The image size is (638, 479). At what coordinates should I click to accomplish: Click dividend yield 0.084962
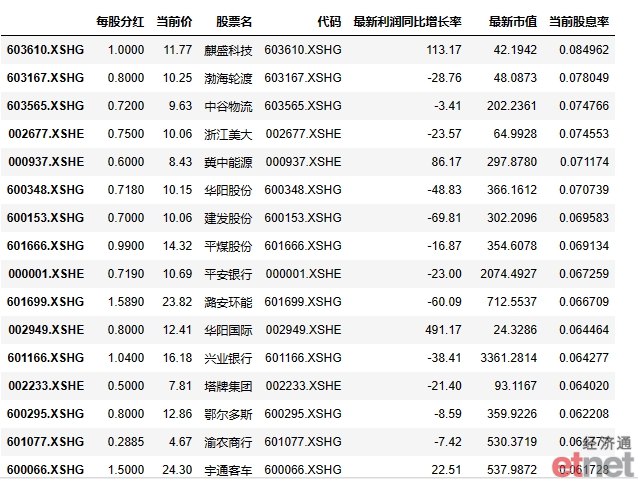tap(584, 50)
